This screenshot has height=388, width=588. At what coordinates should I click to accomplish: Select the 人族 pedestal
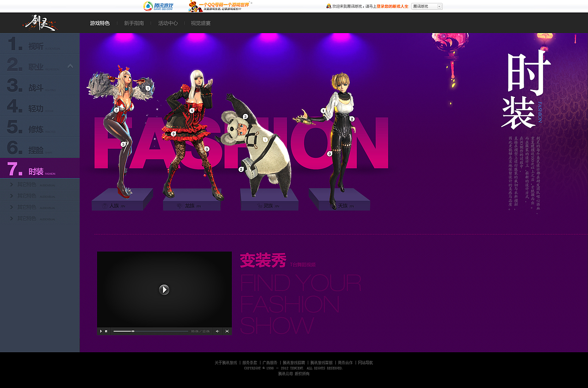click(122, 200)
